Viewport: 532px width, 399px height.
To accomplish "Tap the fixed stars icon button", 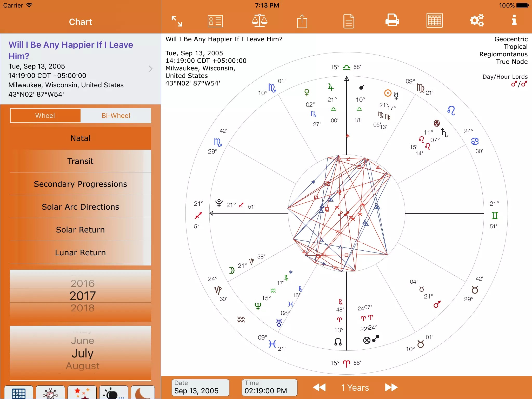I will [x=82, y=393].
